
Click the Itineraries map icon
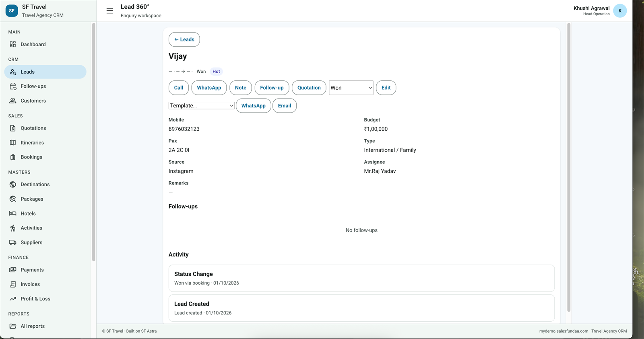[13, 143]
